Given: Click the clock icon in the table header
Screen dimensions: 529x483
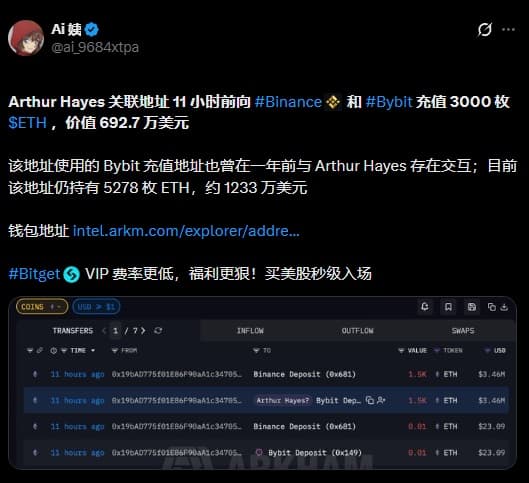Looking at the screenshot, I should (53, 351).
